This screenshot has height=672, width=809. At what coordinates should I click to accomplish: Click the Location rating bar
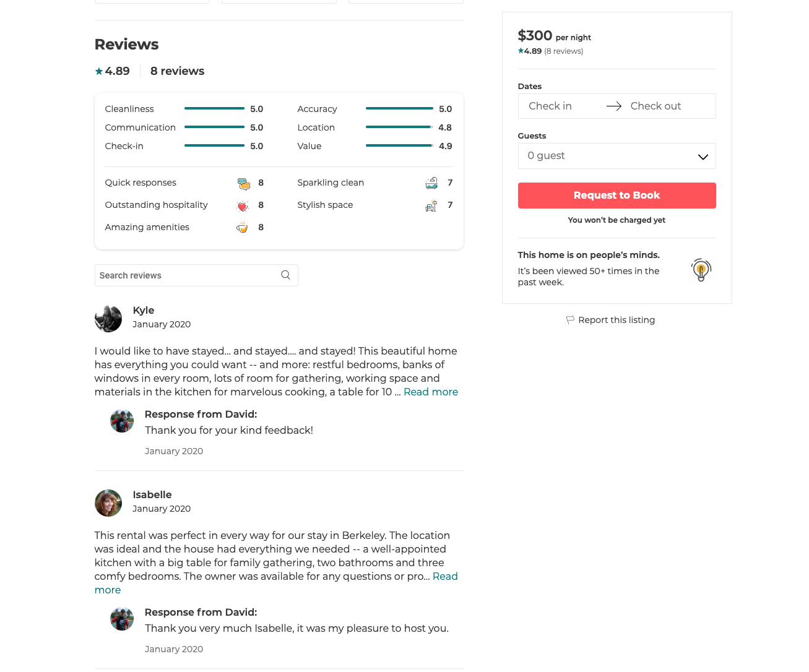tap(399, 127)
